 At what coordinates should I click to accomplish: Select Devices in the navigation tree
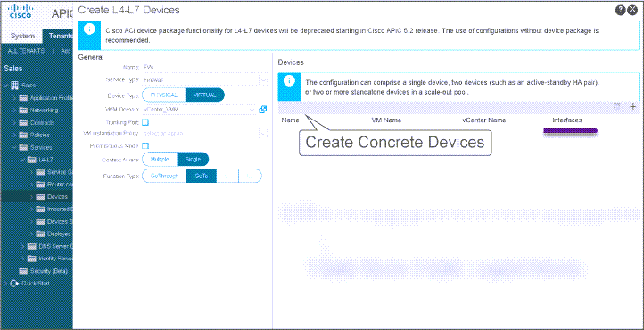(x=57, y=197)
